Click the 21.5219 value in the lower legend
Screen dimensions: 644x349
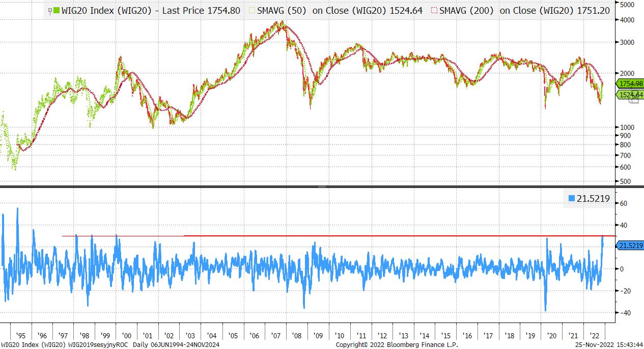tap(593, 198)
